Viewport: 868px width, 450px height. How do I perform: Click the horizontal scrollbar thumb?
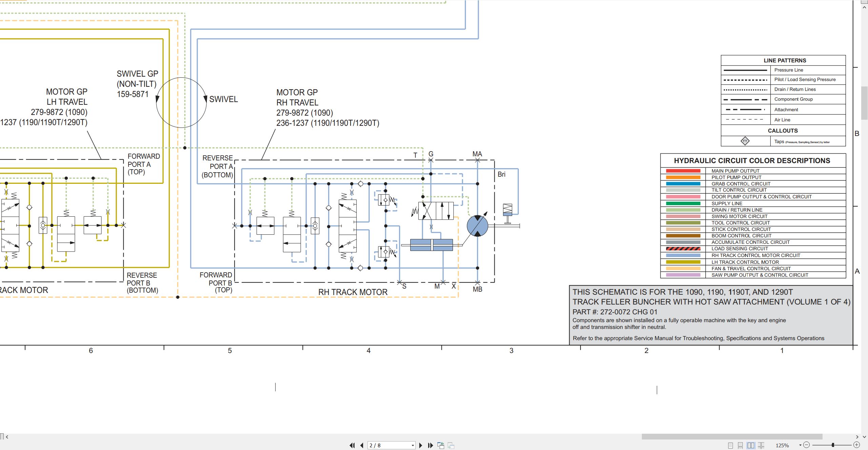pyautogui.click(x=732, y=436)
